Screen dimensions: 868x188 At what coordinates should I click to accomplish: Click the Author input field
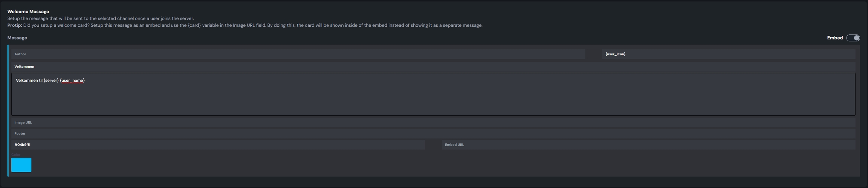click(x=298, y=54)
